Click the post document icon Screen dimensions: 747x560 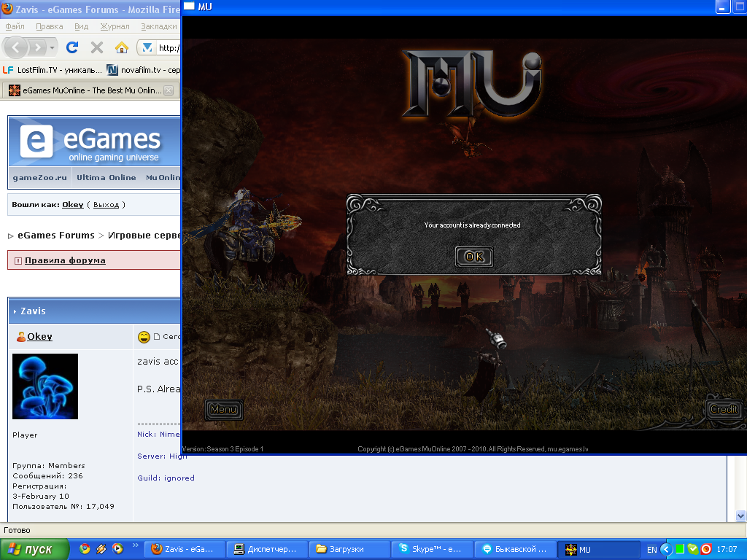point(156,337)
